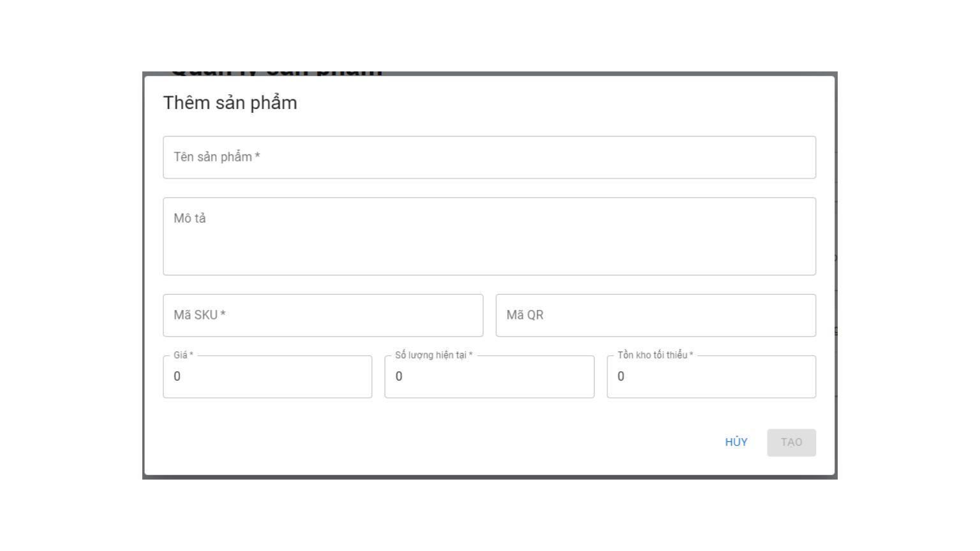Click the Mô tả placeholder text

tap(189, 218)
